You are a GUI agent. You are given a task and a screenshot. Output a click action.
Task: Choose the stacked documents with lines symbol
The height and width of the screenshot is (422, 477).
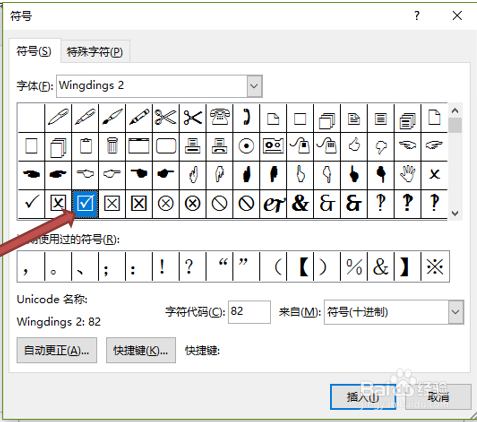coord(408,118)
